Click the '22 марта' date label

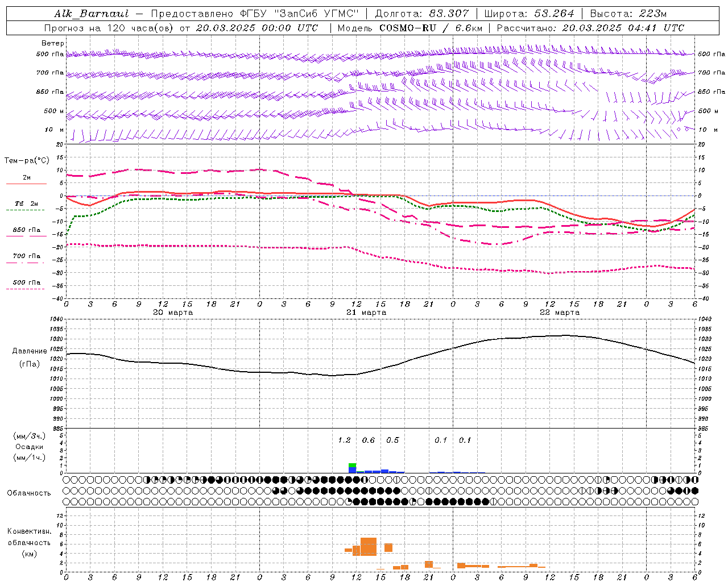[560, 312]
